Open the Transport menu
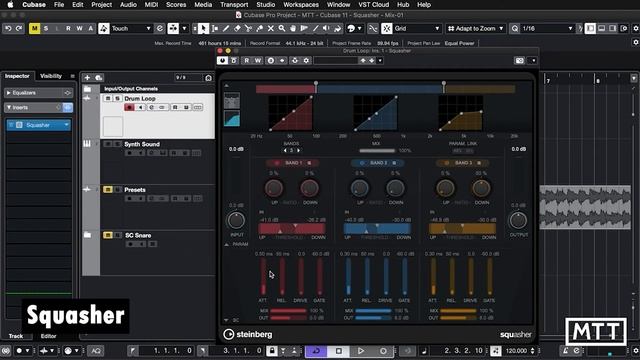Screen dimensions: 640x360 pyautogui.click(x=234, y=4)
